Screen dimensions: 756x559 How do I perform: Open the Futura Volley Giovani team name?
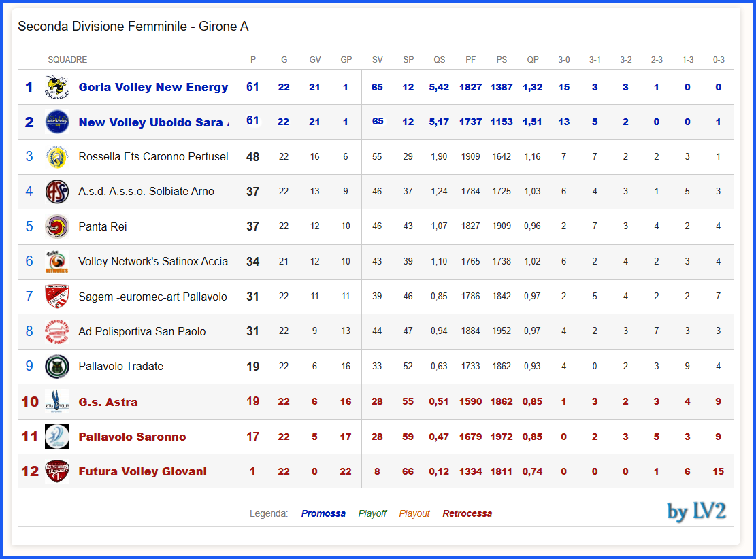tap(143, 471)
